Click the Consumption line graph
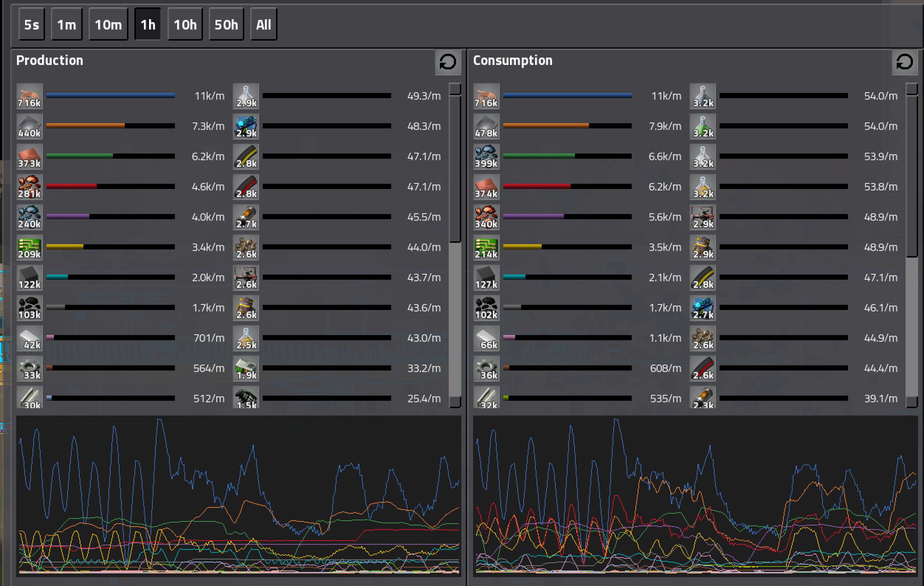The width and height of the screenshot is (924, 586). click(695, 496)
